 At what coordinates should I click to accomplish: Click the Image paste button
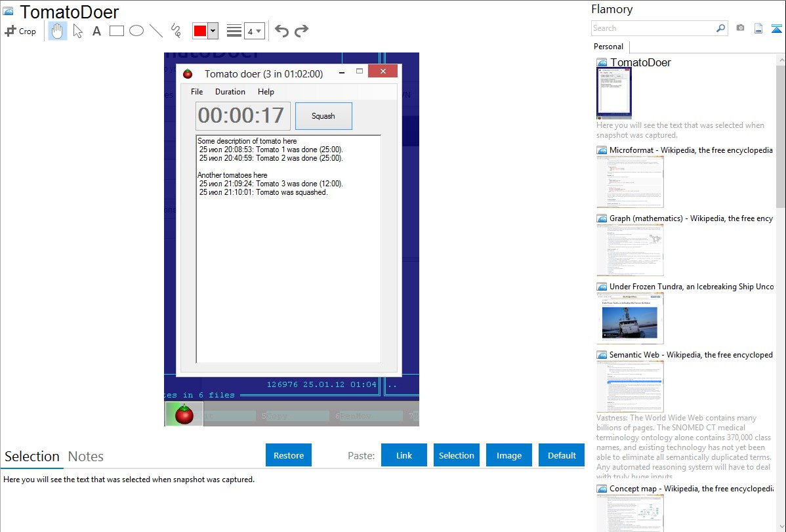(x=508, y=455)
